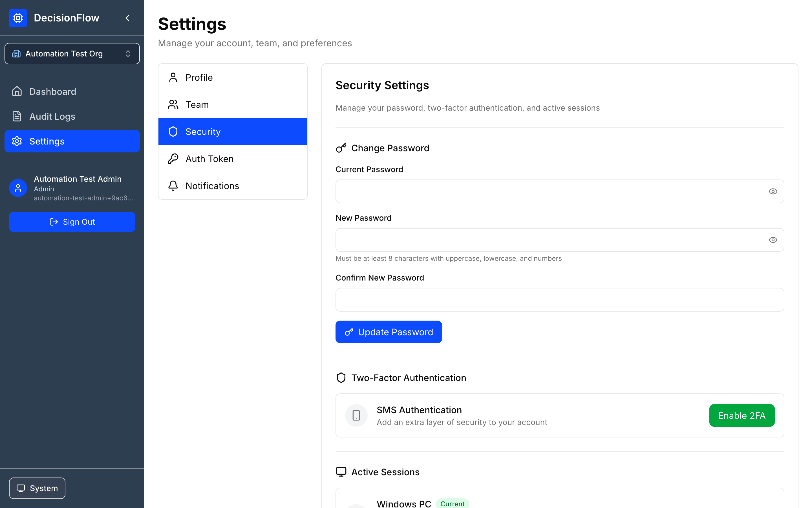
Task: Click the person icon next to Profile
Action: coord(173,78)
